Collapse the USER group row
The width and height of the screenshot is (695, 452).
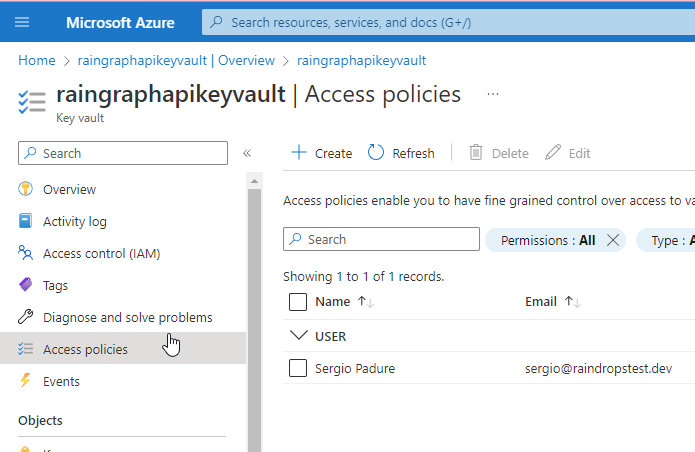point(299,335)
